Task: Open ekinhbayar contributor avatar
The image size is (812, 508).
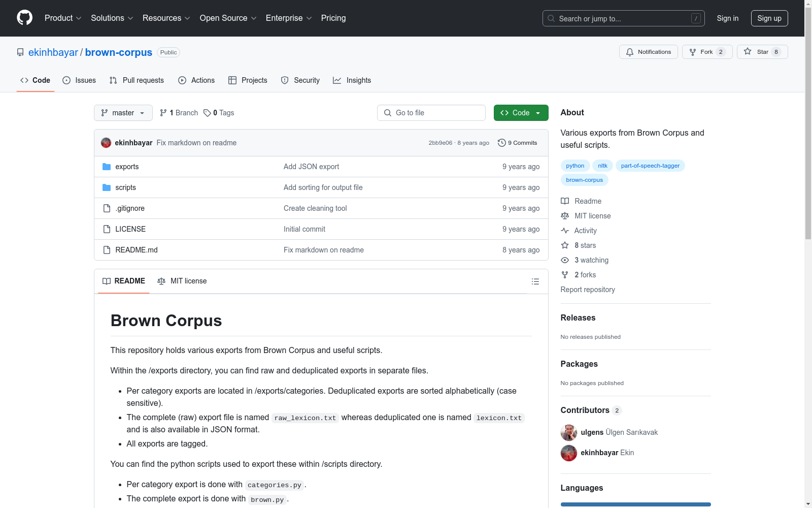Action: click(569, 453)
